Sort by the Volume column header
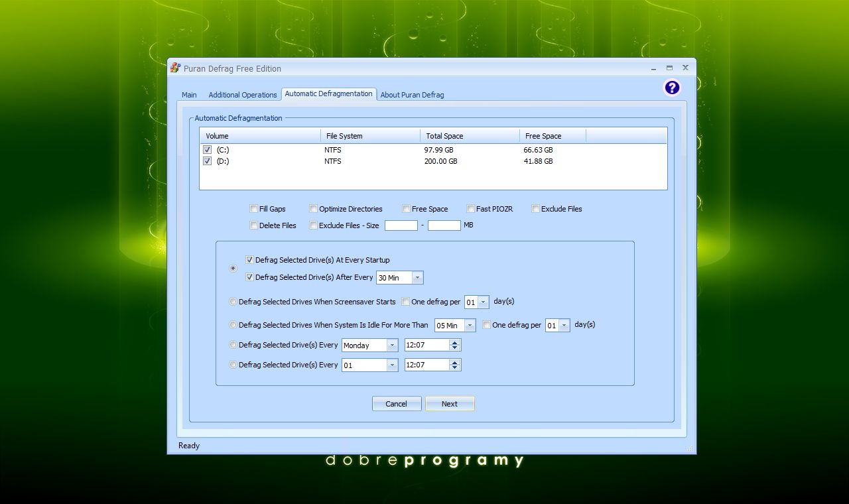 260,136
